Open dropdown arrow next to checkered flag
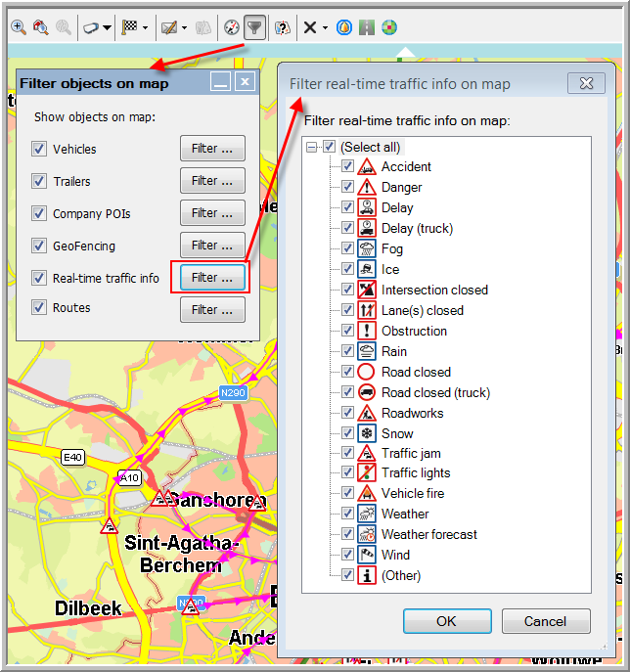 click(145, 27)
